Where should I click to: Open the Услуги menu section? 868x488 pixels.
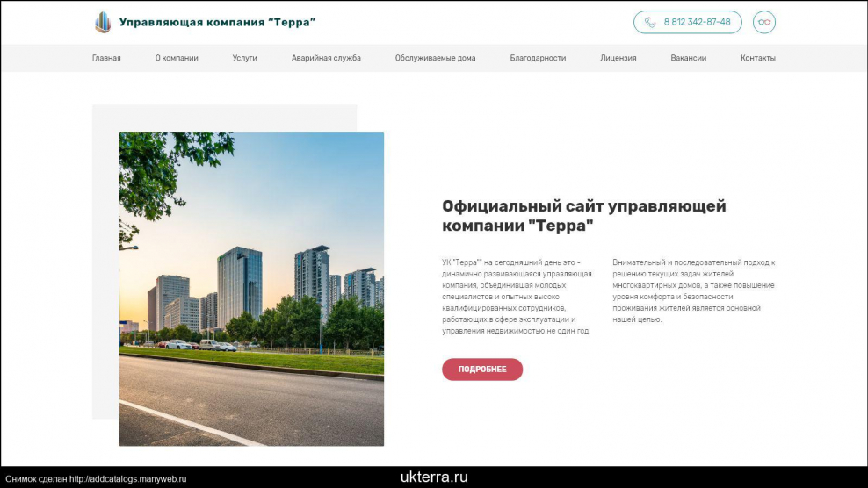pos(245,58)
